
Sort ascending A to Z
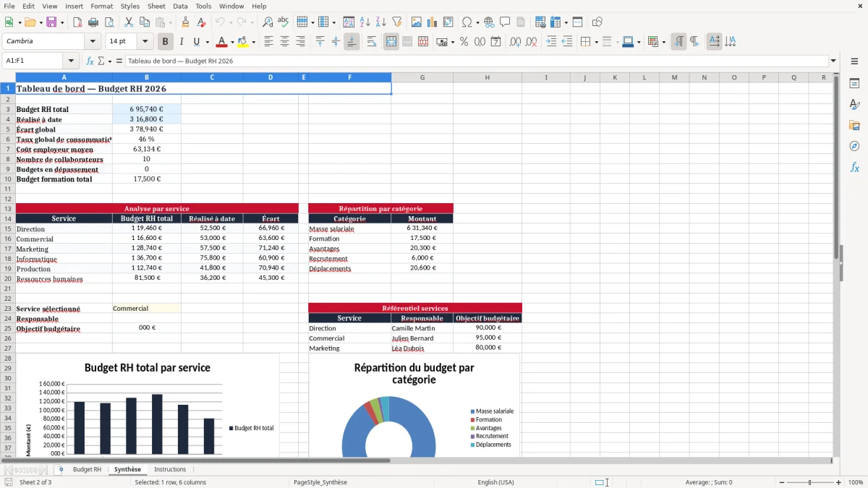[x=365, y=22]
